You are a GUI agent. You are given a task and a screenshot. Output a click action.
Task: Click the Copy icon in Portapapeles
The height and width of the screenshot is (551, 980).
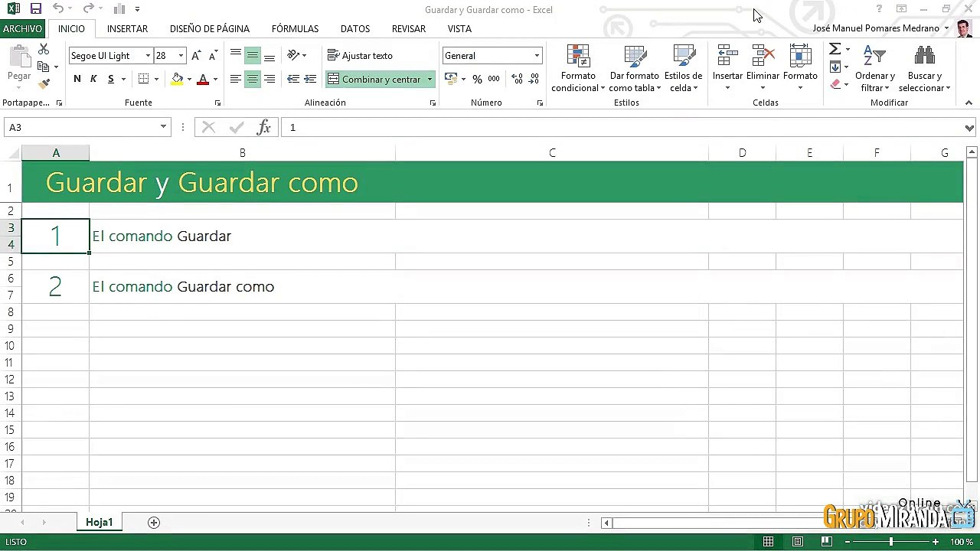[x=44, y=67]
